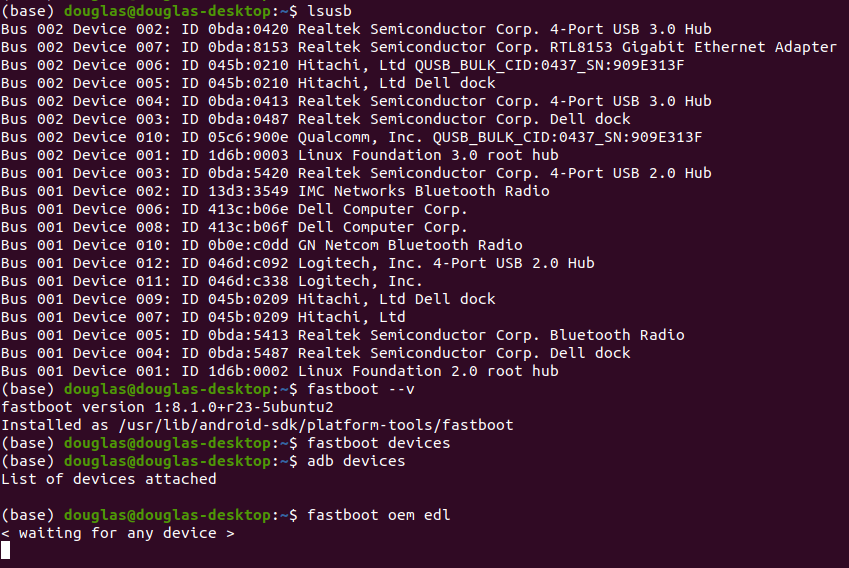This screenshot has height=568, width=849.
Task: Click the Logitech 4-Port USB 2.0 Hub entry
Action: pos(446,263)
